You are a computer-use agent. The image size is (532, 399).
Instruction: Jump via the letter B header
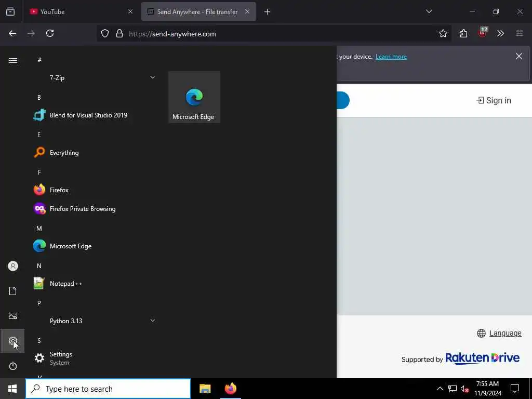(x=39, y=97)
